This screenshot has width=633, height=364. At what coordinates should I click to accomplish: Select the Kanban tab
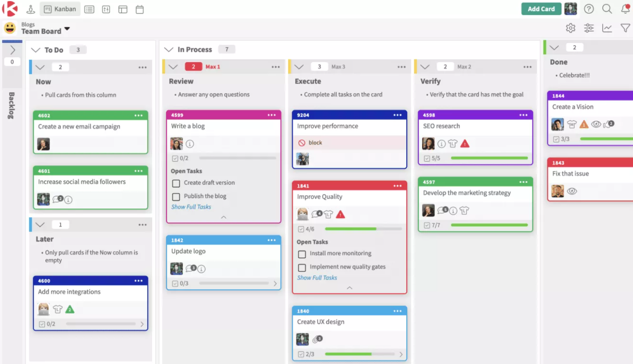(60, 9)
